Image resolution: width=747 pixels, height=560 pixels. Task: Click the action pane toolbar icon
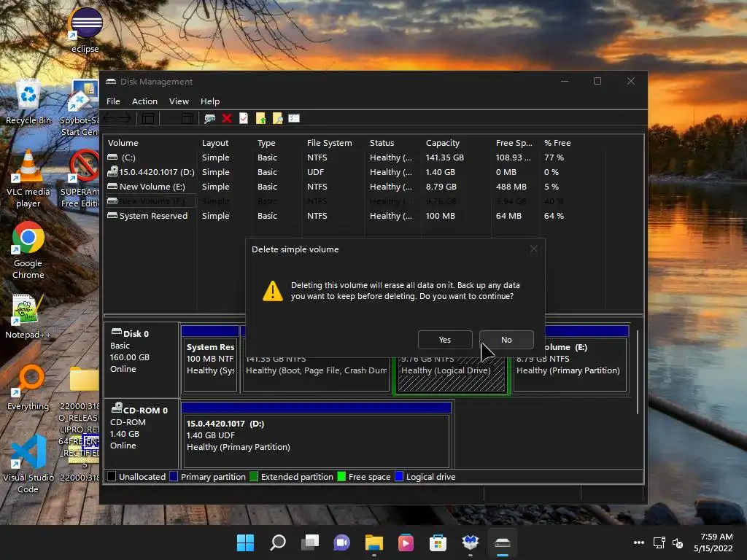pos(187,118)
